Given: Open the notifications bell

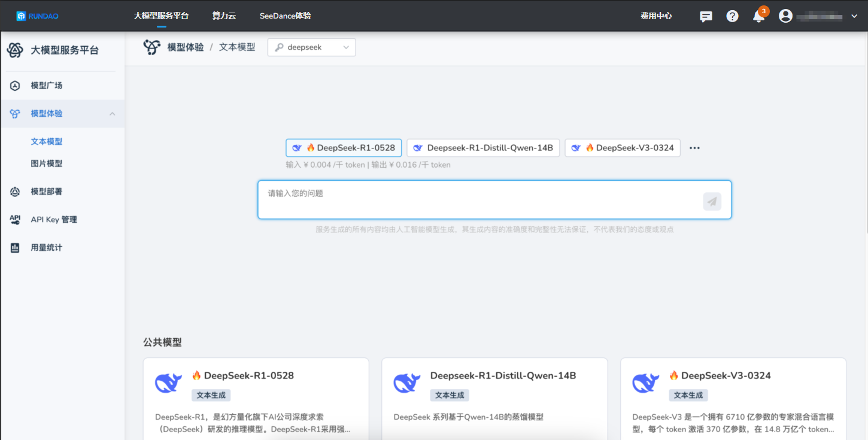Looking at the screenshot, I should [x=758, y=16].
